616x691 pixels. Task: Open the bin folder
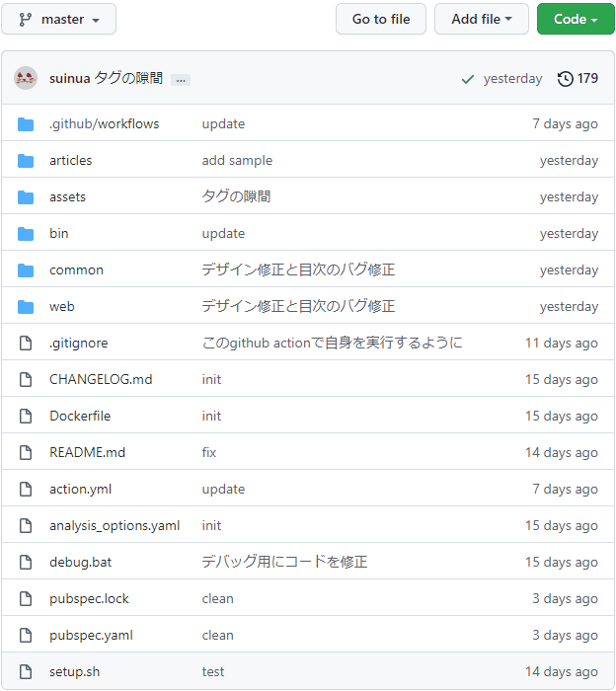pyautogui.click(x=58, y=233)
